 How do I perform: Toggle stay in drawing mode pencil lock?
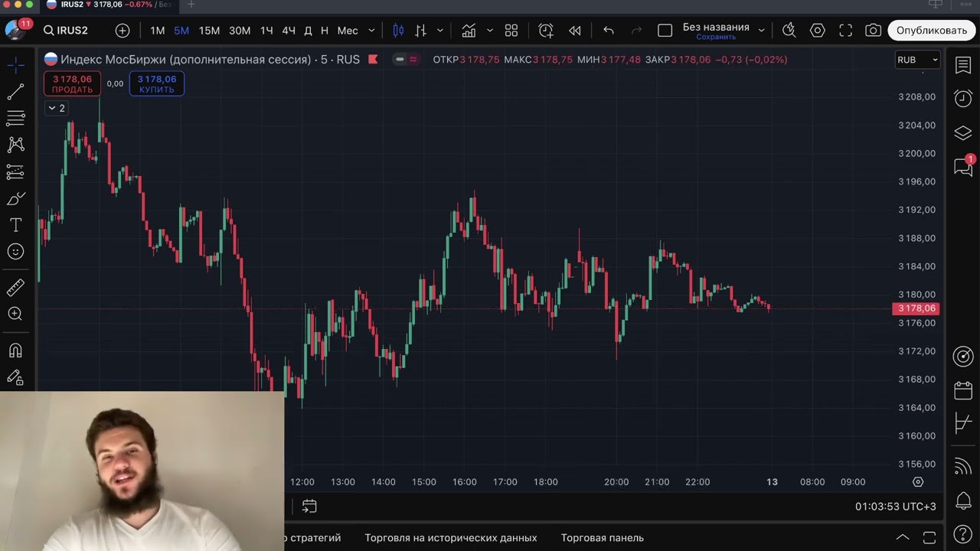pos(15,377)
